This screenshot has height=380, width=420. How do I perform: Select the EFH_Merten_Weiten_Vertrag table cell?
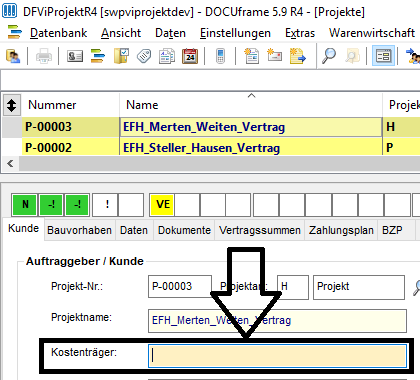[251, 127]
